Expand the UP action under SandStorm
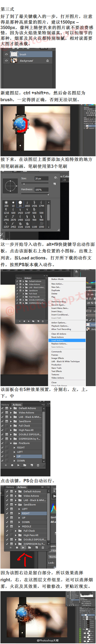Screen dimensions: 96x644 [19, 517]
